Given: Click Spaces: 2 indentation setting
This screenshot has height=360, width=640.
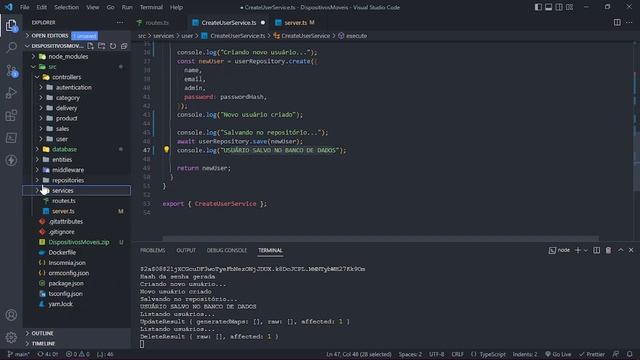Looking at the screenshot, I should [410, 354].
